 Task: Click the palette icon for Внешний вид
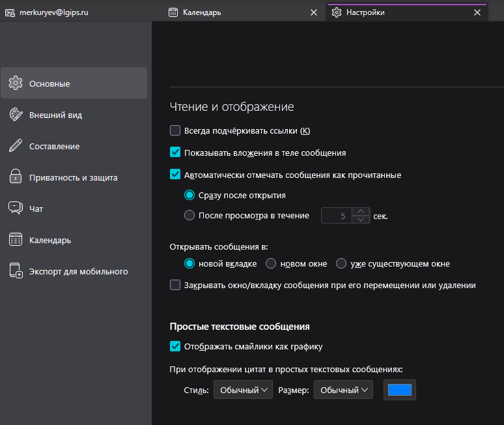click(16, 115)
